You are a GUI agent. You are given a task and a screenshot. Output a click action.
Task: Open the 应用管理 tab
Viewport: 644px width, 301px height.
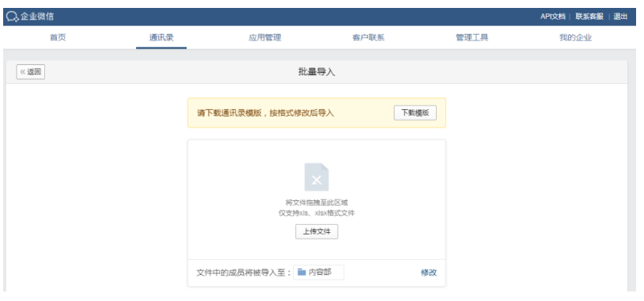(264, 37)
